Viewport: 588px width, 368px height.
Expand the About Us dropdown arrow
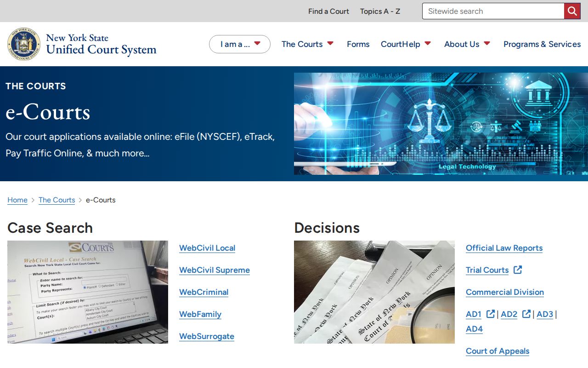tap(487, 43)
